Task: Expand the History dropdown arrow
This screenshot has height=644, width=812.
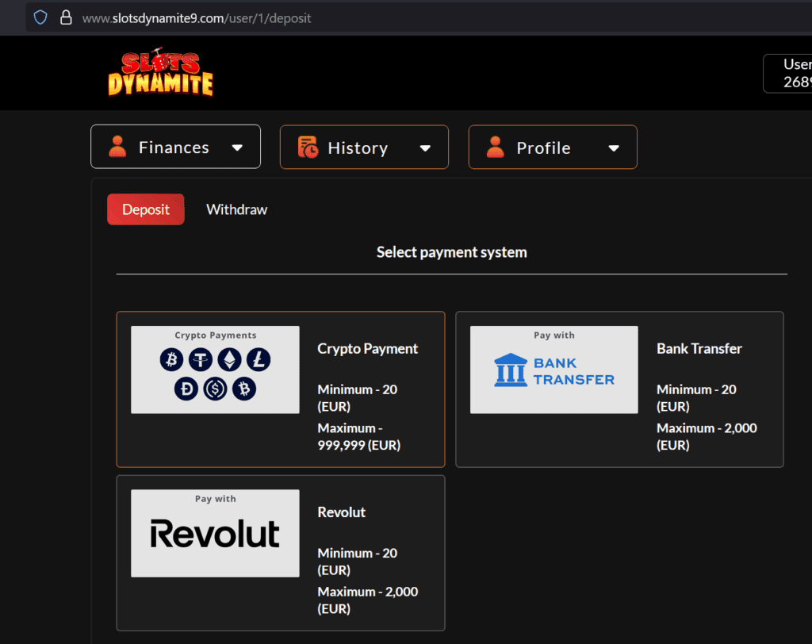Action: click(x=425, y=148)
